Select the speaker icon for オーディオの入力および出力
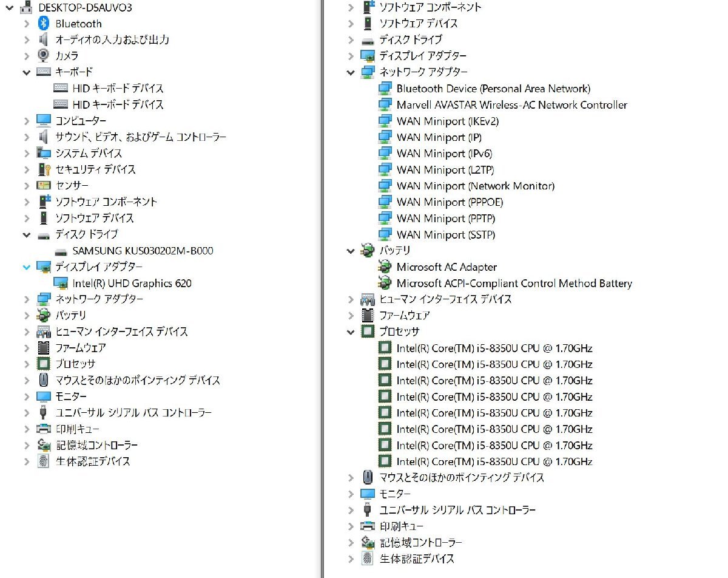The width and height of the screenshot is (728, 578). tap(43, 39)
